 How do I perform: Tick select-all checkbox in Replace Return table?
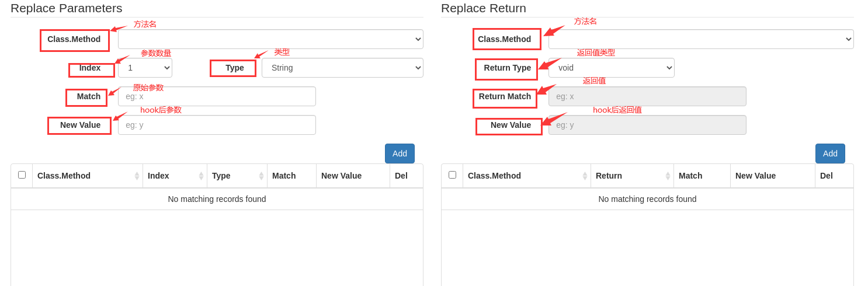point(452,175)
